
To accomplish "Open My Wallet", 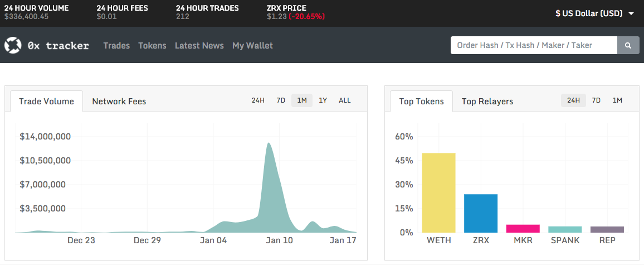I will [x=252, y=45].
